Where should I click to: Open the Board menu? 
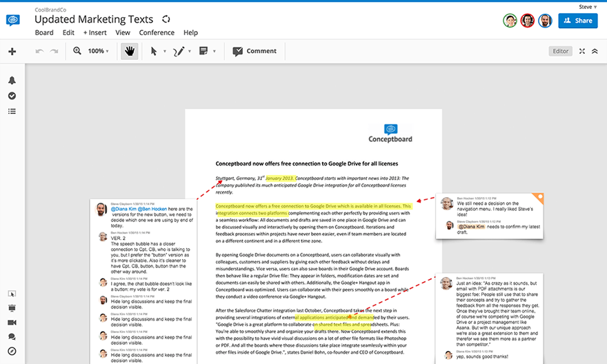44,32
